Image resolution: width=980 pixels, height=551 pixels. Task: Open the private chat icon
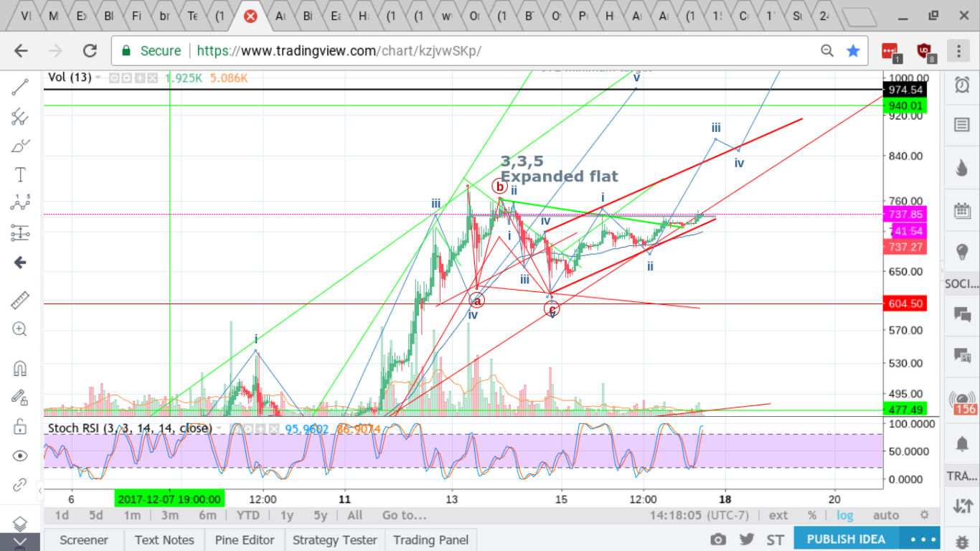[962, 355]
